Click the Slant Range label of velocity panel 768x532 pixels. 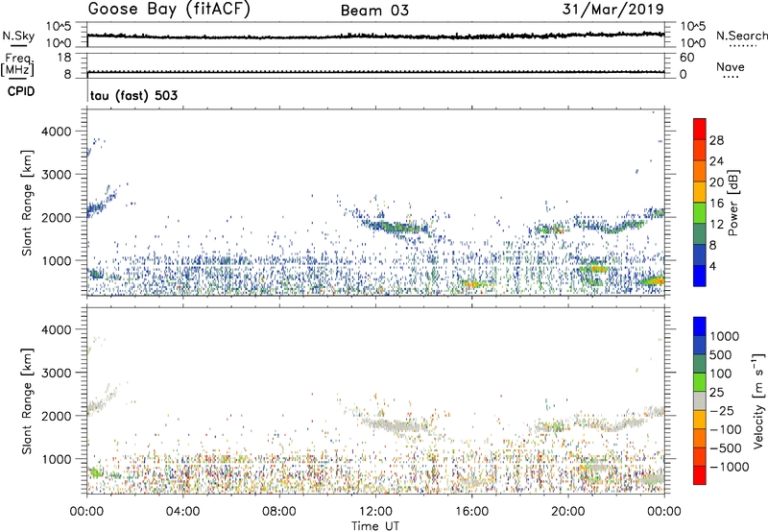point(27,400)
